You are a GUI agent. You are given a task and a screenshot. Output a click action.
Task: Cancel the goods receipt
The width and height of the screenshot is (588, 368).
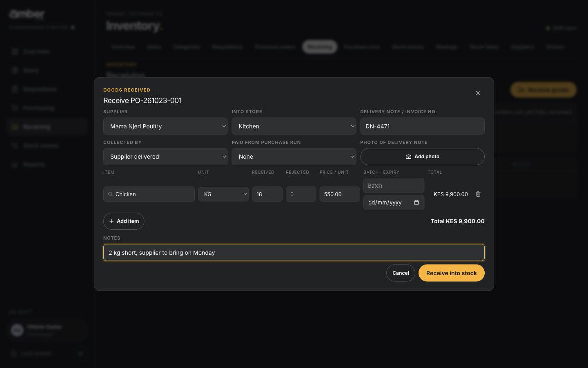401,273
